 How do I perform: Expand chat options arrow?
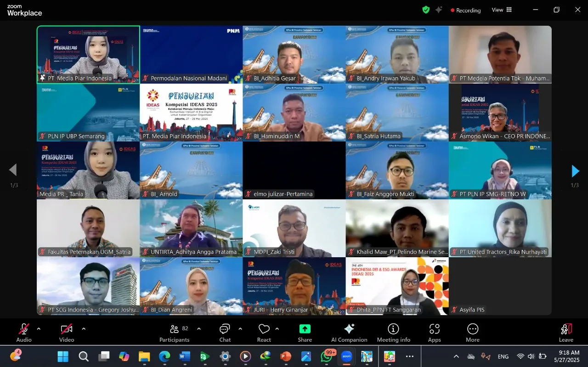pos(240,329)
